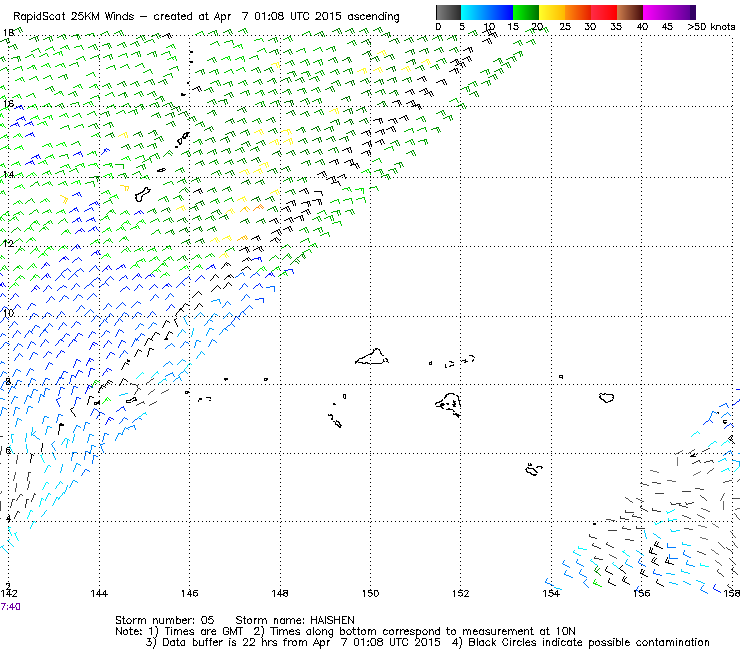
Task: Click the longitude label 148
Action: tap(280, 593)
